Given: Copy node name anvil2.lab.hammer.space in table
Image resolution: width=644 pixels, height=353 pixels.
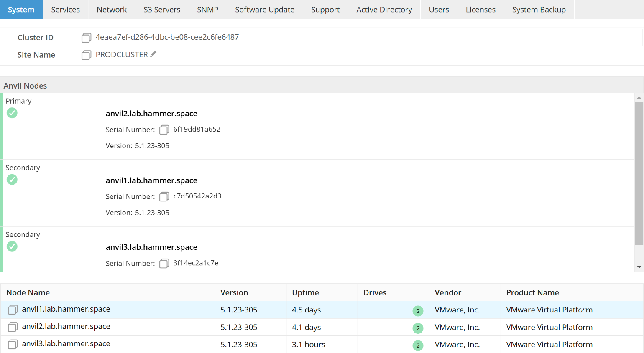Looking at the screenshot, I should [x=13, y=327].
